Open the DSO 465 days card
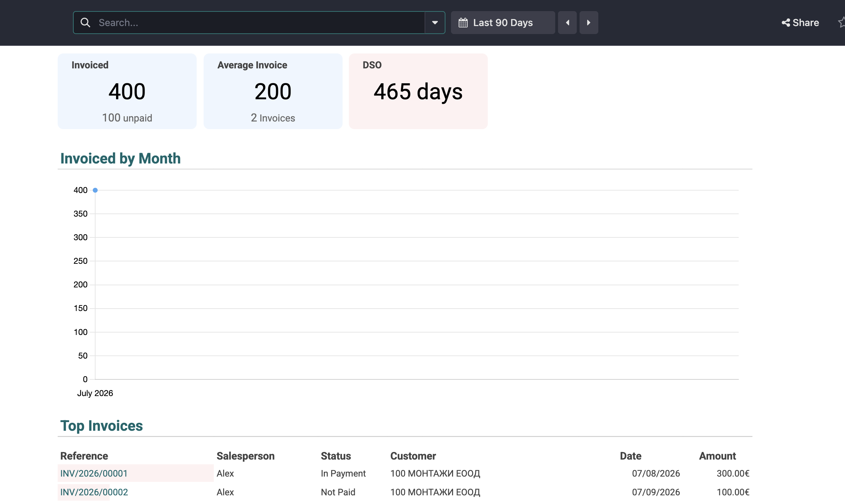Viewport: 845px width, 504px height. pos(418,91)
